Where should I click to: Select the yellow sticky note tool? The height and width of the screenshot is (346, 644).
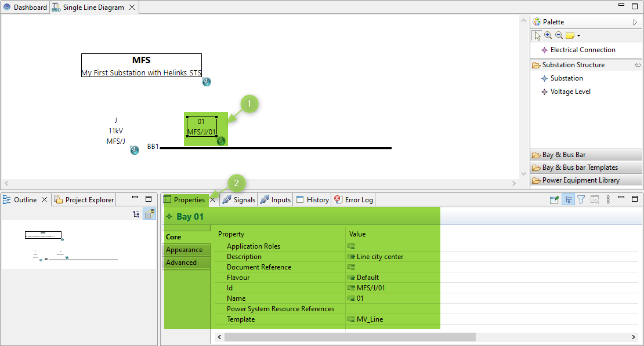tap(570, 35)
